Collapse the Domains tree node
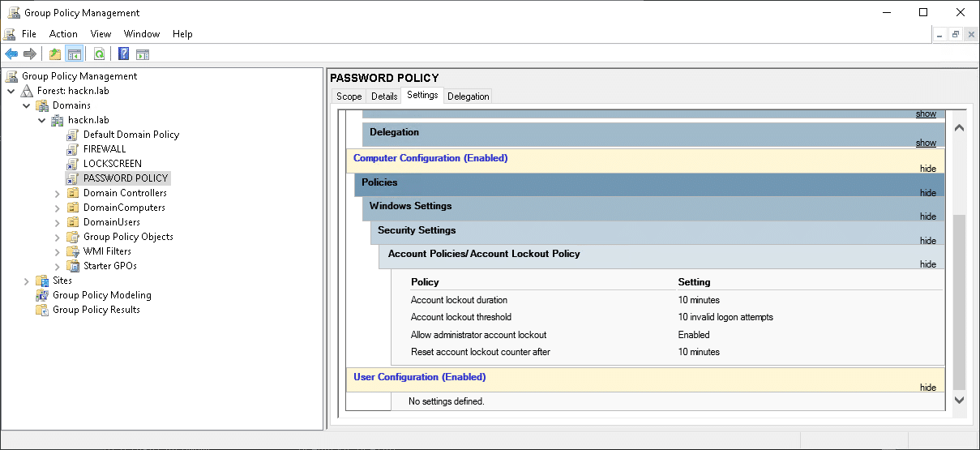This screenshot has height=450, width=980. pyautogui.click(x=27, y=105)
